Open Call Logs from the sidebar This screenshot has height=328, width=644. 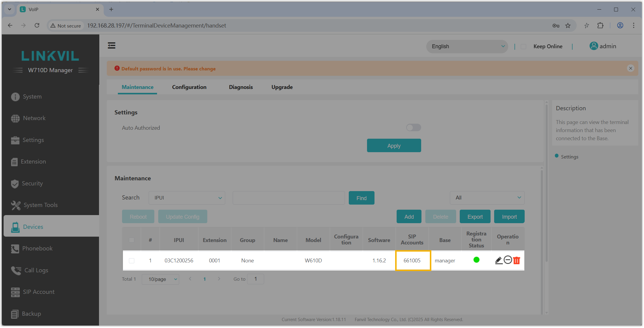coord(36,270)
